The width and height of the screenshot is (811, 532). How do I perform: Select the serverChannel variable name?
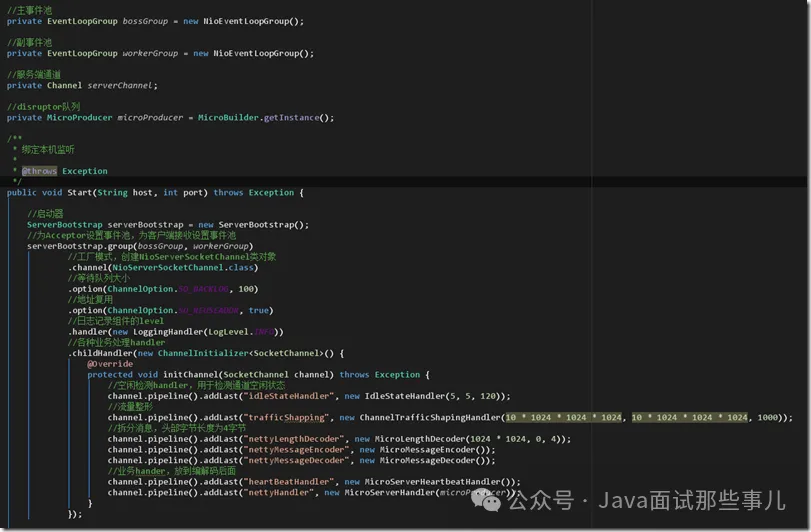tap(122, 85)
